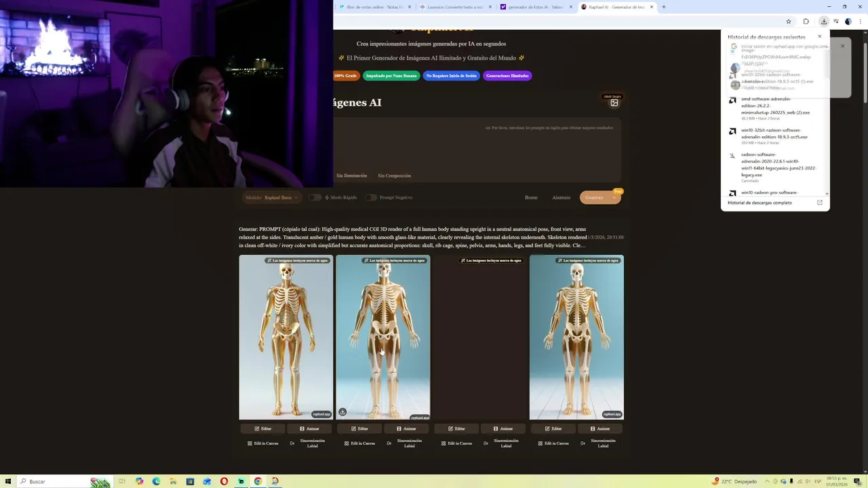Click Animar under the first skeleton image
The image size is (868, 488).
tap(309, 428)
